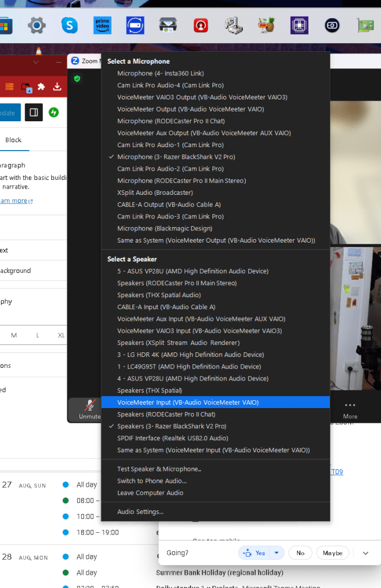Select Speakers (XSplit Stream Audio Renderer)
The width and height of the screenshot is (381, 588).
coord(215,343)
